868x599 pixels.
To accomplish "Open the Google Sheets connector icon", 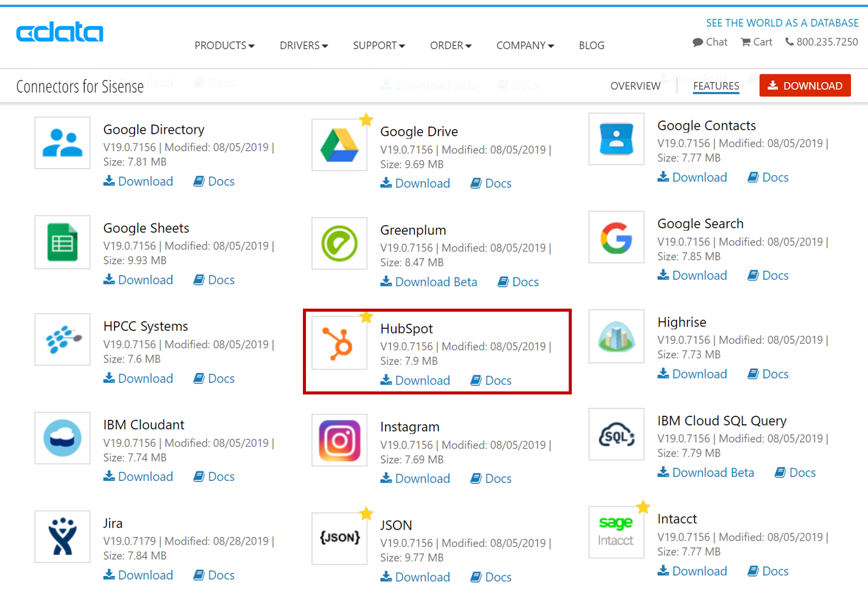I will click(x=63, y=242).
